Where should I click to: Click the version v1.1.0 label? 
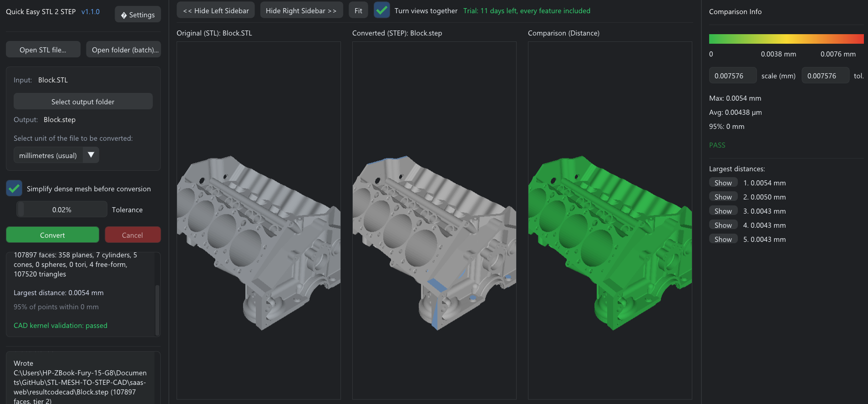pos(90,11)
